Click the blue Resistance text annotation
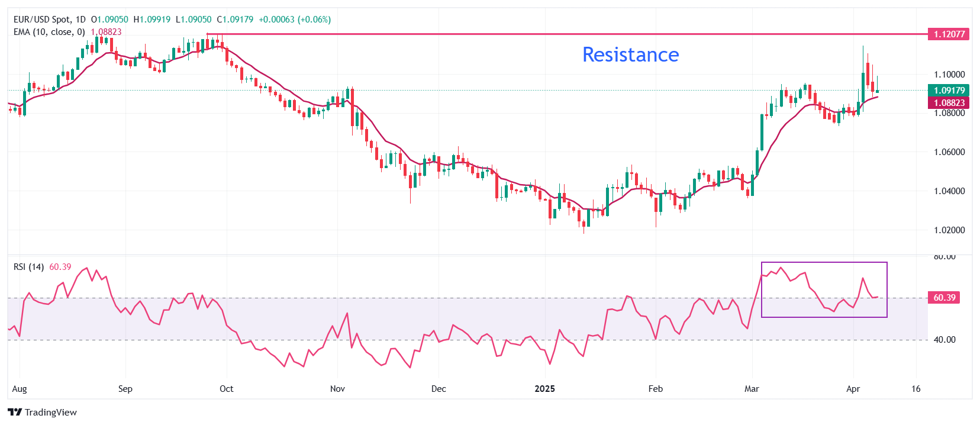 pyautogui.click(x=630, y=54)
